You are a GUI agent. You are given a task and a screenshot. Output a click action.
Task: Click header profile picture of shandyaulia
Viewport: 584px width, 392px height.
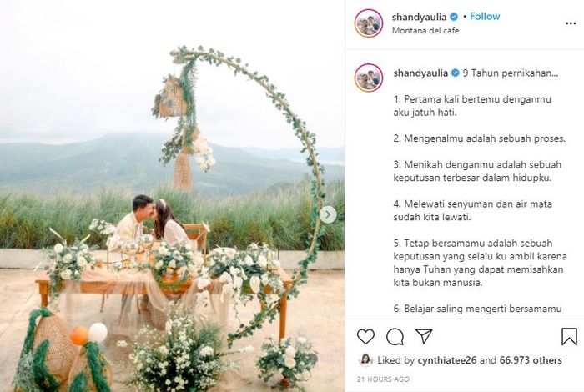tap(369, 23)
